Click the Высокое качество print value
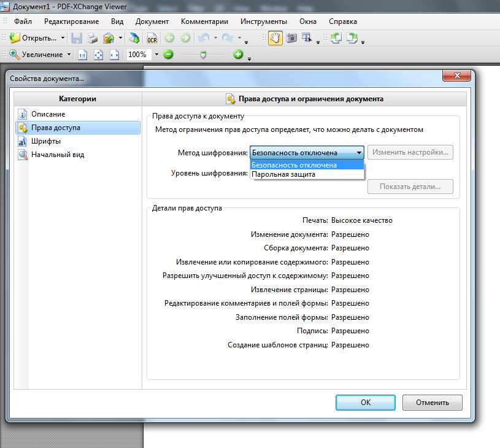The width and height of the screenshot is (500, 448). coord(362,220)
